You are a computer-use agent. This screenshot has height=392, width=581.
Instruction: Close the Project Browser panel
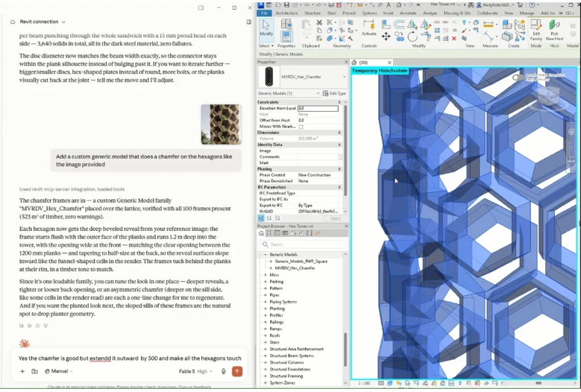[x=346, y=226]
